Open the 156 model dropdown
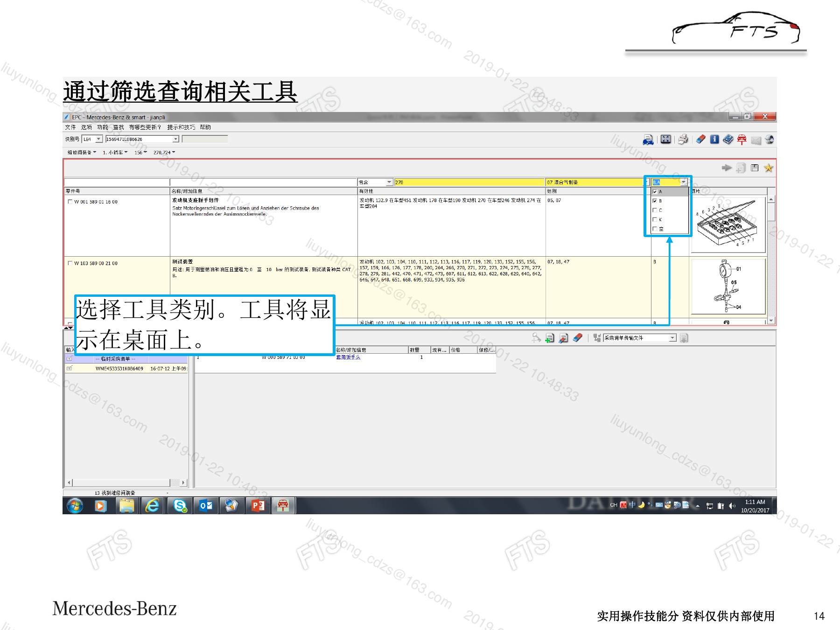840x630 pixels. pyautogui.click(x=140, y=153)
